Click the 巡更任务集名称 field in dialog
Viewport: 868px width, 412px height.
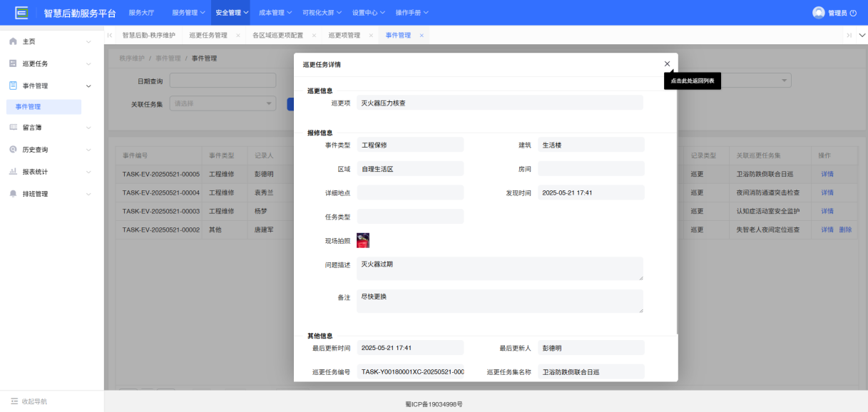[591, 371]
